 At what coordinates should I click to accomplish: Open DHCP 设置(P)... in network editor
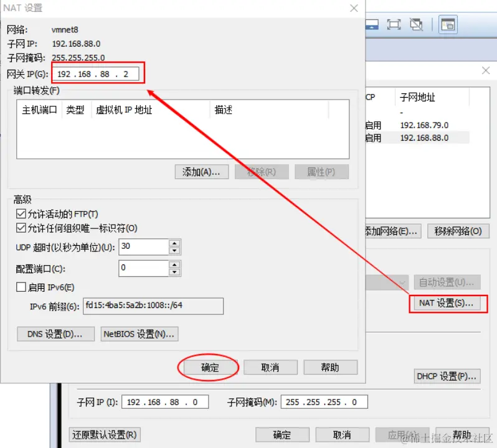[447, 376]
